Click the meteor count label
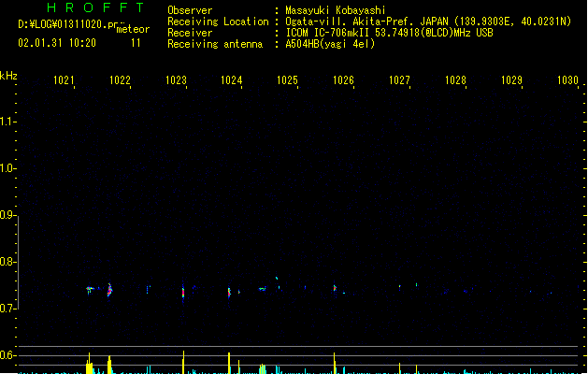Image resolution: width=588 pixels, height=374 pixels. click(x=133, y=29)
